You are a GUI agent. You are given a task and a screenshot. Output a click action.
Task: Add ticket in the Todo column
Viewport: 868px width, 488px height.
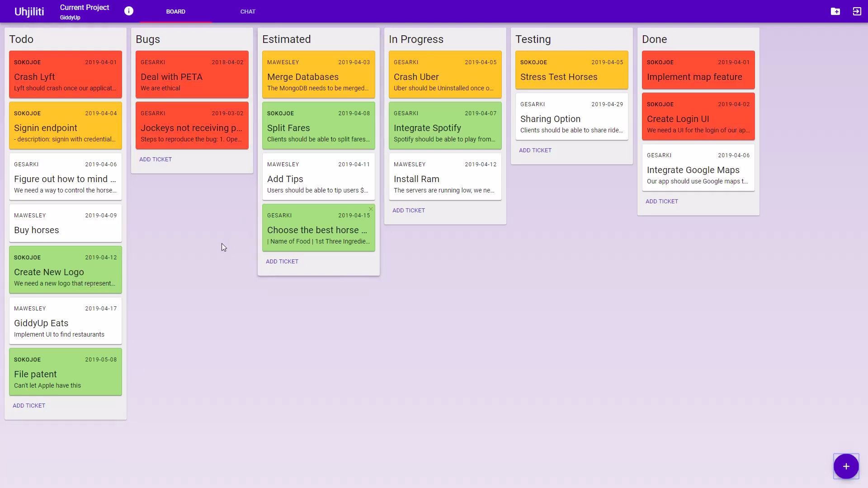tap(29, 406)
